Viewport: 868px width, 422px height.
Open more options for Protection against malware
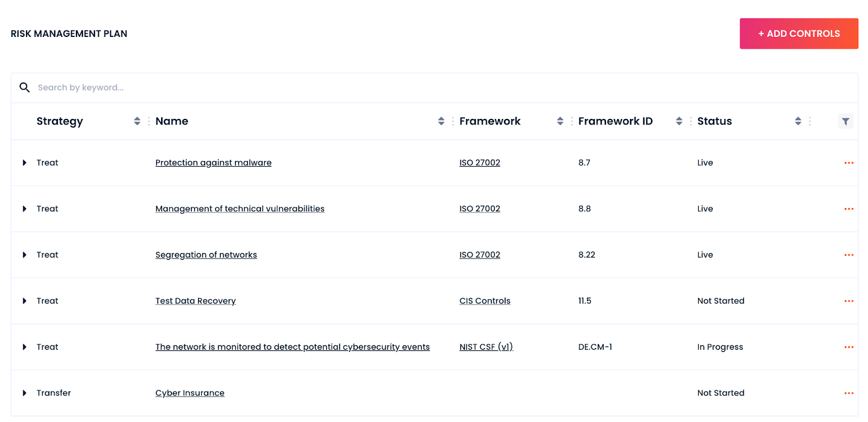[x=848, y=163]
